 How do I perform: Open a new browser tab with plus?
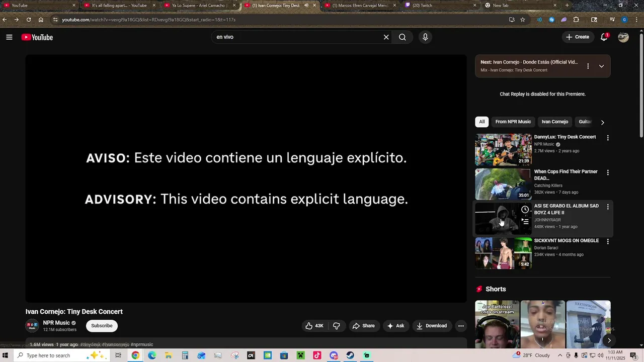[x=567, y=6]
